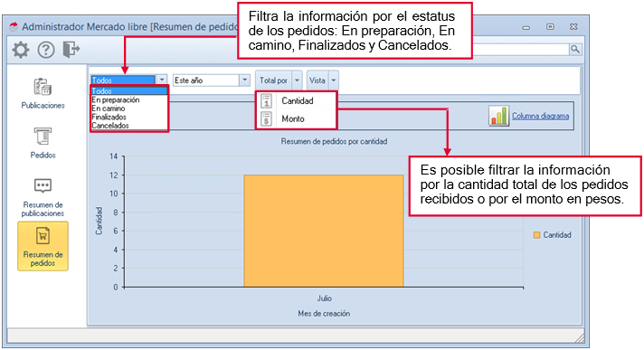Click the search magnifier icon
The image size is (644, 350).
tap(575, 50)
